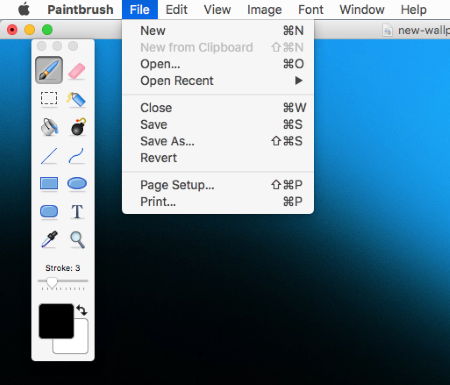Click the green zoom button of main window

[x=47, y=30]
